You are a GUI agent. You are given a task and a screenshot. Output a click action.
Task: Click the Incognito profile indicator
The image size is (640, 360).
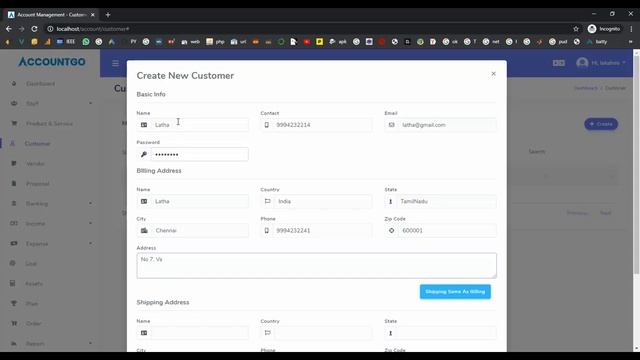604,29
